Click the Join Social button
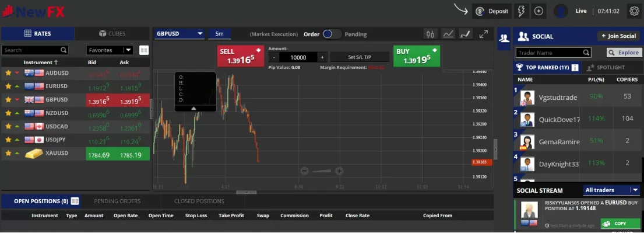This screenshot has width=644, height=233. coord(618,36)
